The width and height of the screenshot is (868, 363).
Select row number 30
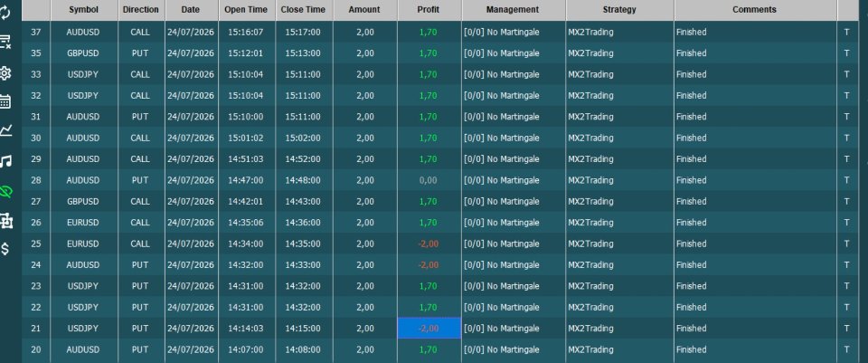36,138
